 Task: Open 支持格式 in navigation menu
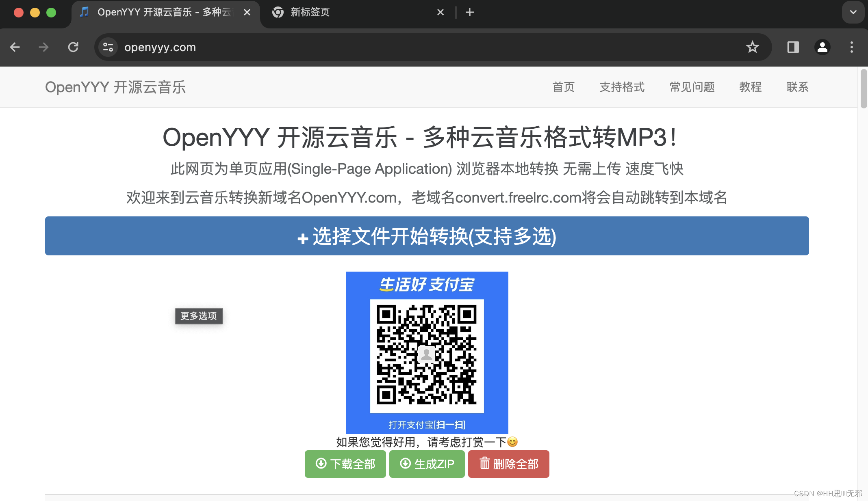(622, 87)
